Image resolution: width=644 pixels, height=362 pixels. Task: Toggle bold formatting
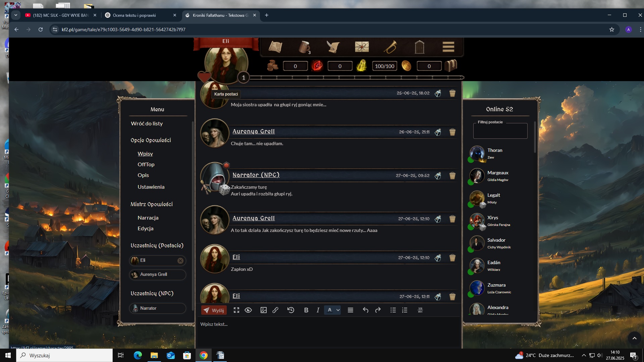pyautogui.click(x=306, y=310)
